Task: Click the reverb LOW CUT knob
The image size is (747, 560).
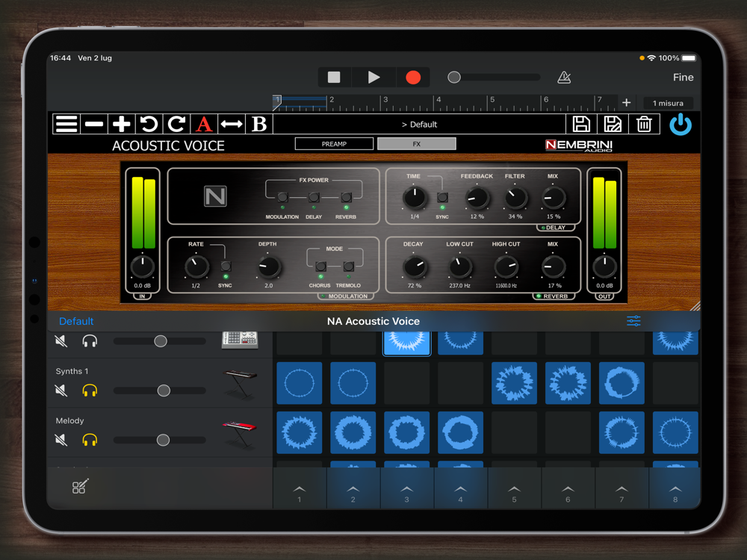Action: pos(460,267)
